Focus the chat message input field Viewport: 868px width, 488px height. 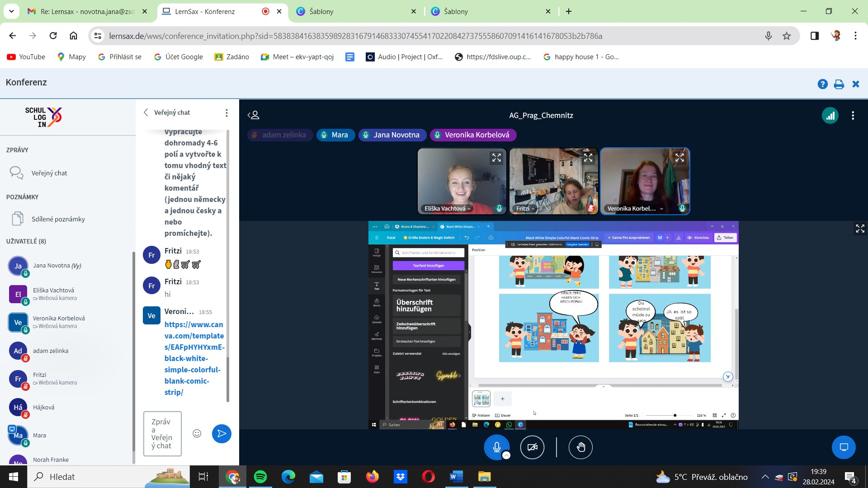pyautogui.click(x=162, y=434)
